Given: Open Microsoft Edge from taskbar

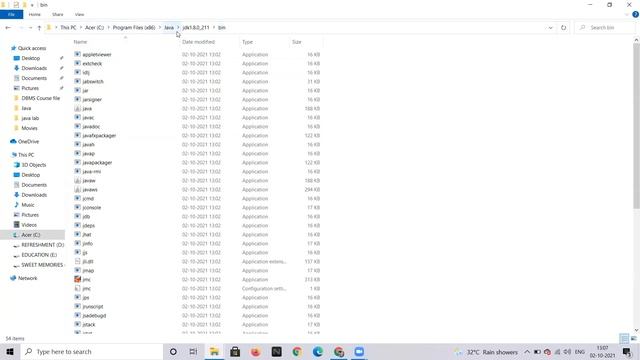Looking at the screenshot, I should click(x=318, y=351).
